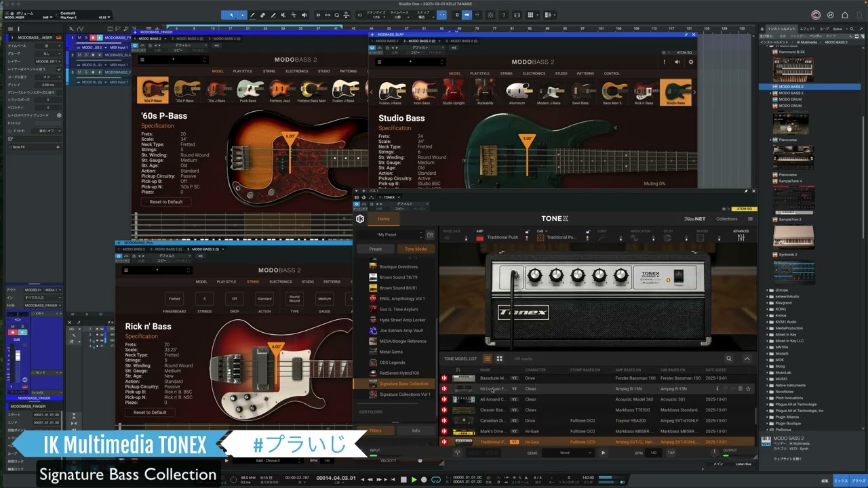Switch to PLAY STYLE tab in '60s P-Bass window
The width and height of the screenshot is (868, 488).
(x=242, y=71)
